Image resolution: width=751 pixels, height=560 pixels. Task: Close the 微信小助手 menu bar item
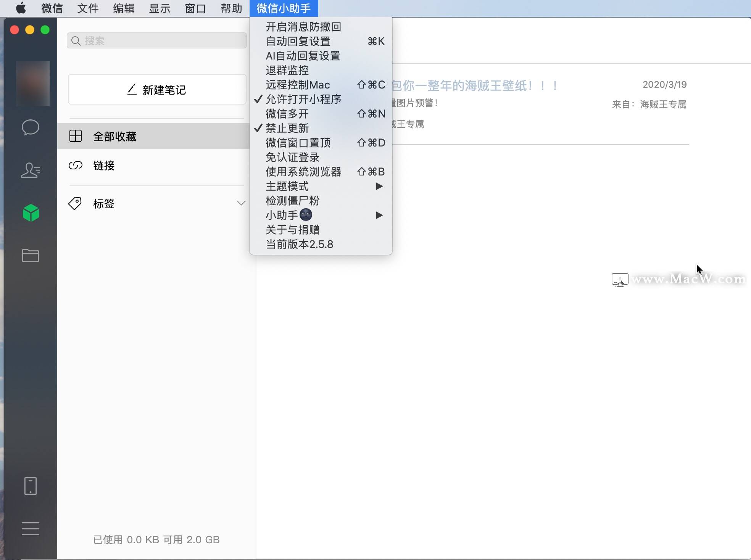coord(284,8)
